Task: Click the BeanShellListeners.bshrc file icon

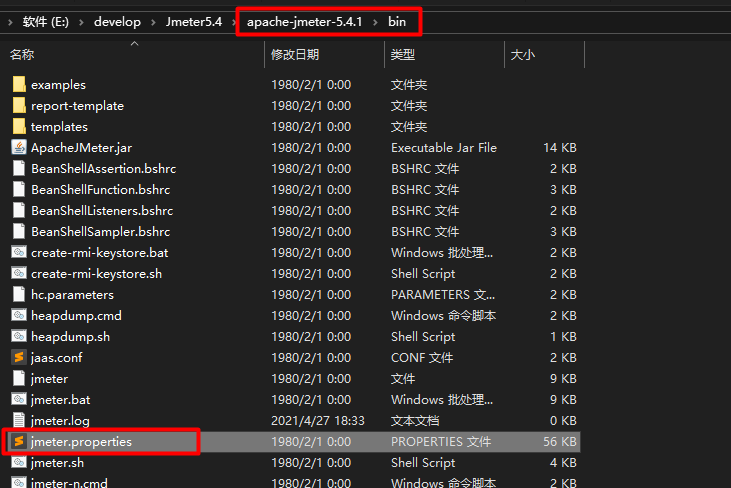Action: (19, 210)
